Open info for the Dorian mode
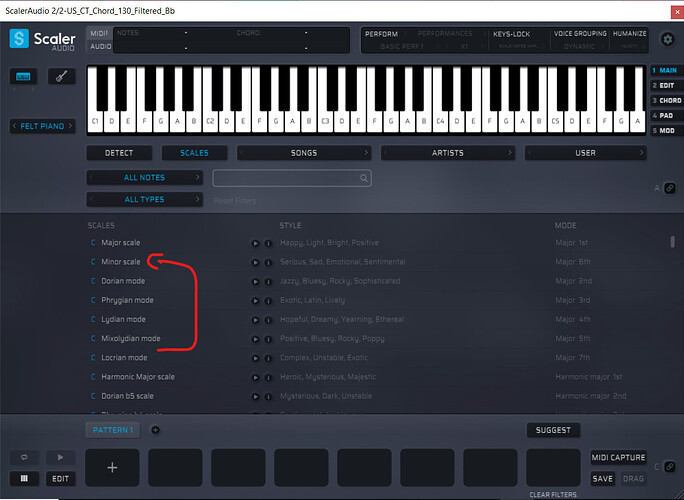 [x=268, y=281]
